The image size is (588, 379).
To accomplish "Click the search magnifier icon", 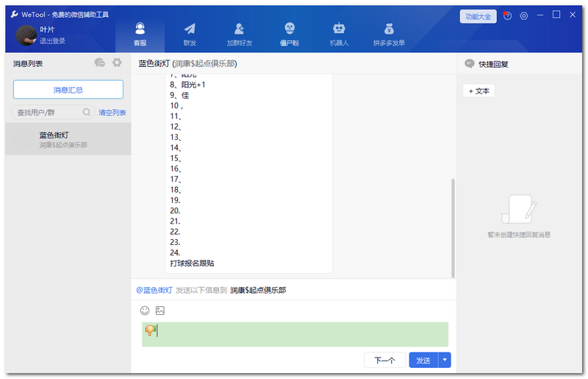I will 87,112.
